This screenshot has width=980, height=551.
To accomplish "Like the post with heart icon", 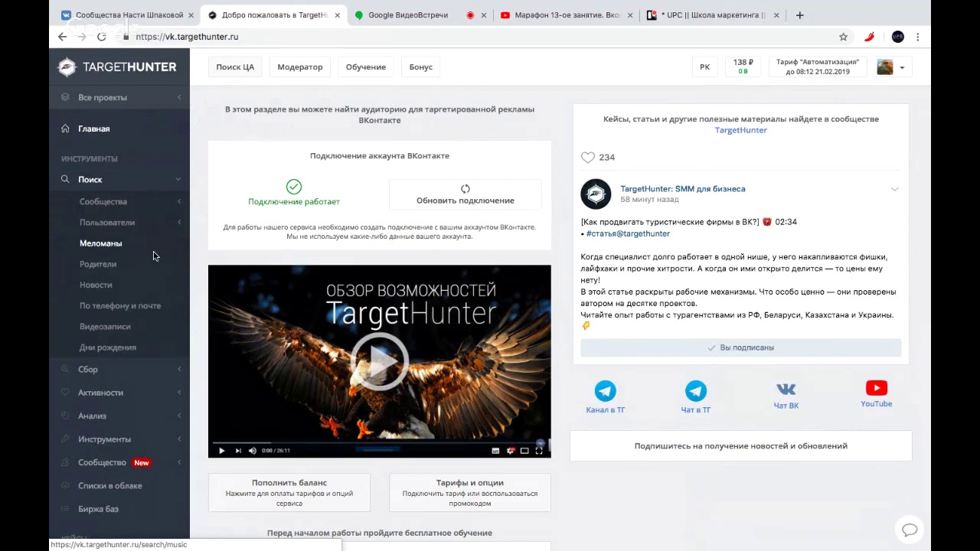I will [x=588, y=157].
